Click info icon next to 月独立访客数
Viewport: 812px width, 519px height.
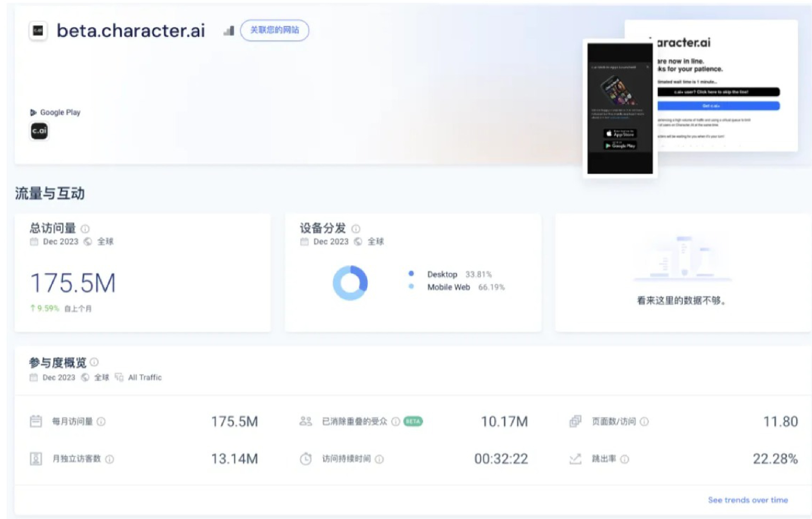[x=109, y=459]
